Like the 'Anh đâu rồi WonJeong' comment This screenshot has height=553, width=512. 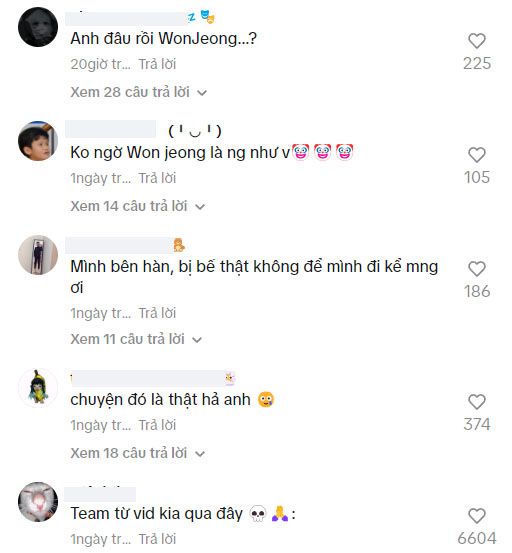point(477,41)
